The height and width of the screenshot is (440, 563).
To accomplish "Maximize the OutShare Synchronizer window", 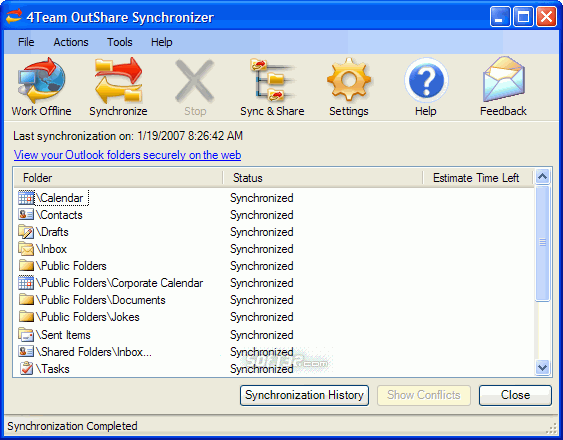I will coord(523,17).
